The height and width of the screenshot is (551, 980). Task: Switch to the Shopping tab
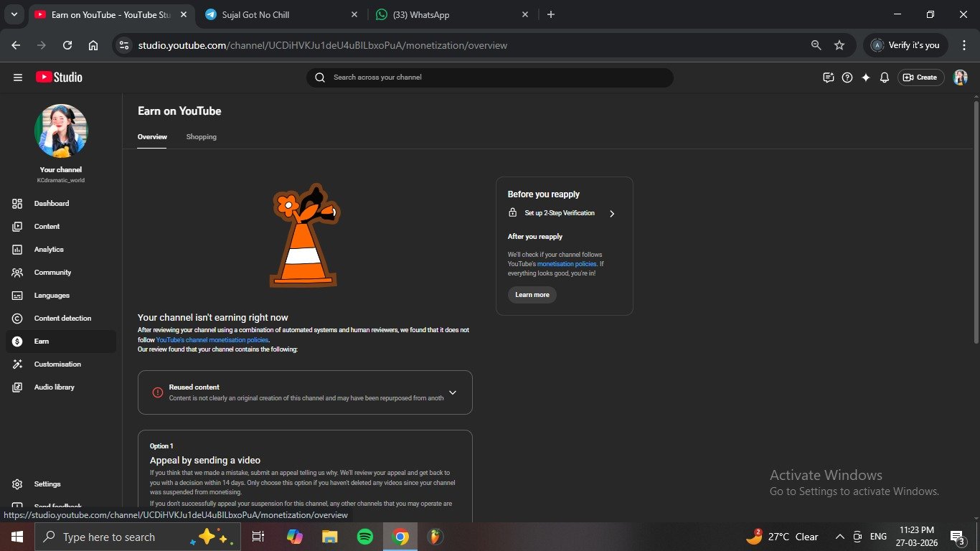[x=201, y=137]
